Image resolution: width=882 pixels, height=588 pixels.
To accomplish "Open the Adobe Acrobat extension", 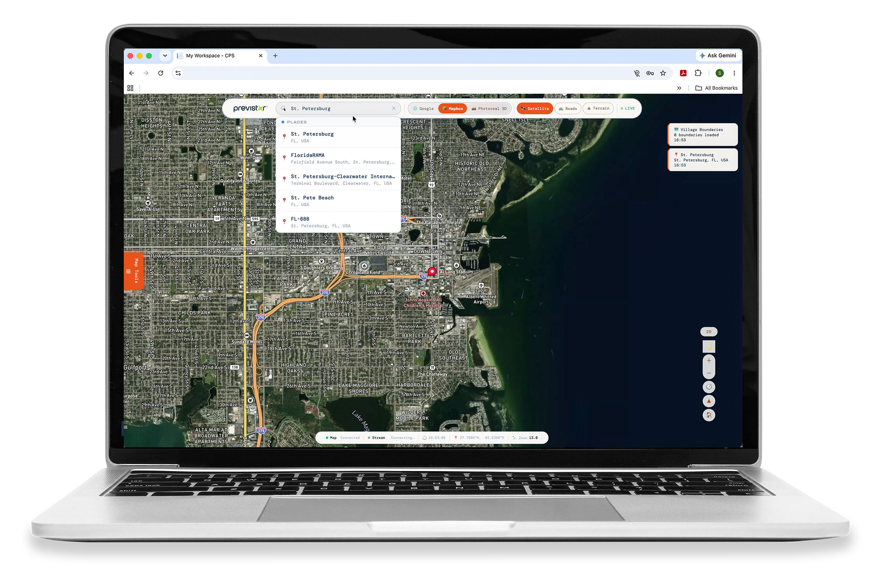I will [683, 73].
